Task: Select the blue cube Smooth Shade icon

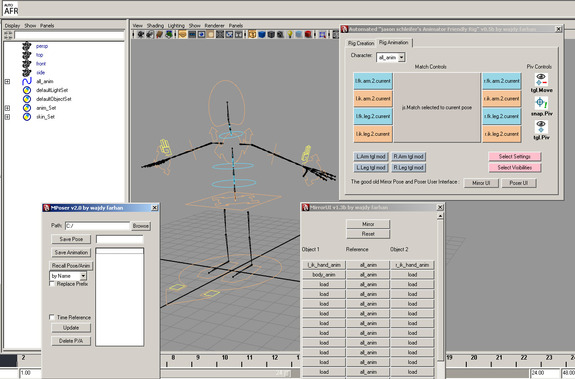Action: pos(262,34)
